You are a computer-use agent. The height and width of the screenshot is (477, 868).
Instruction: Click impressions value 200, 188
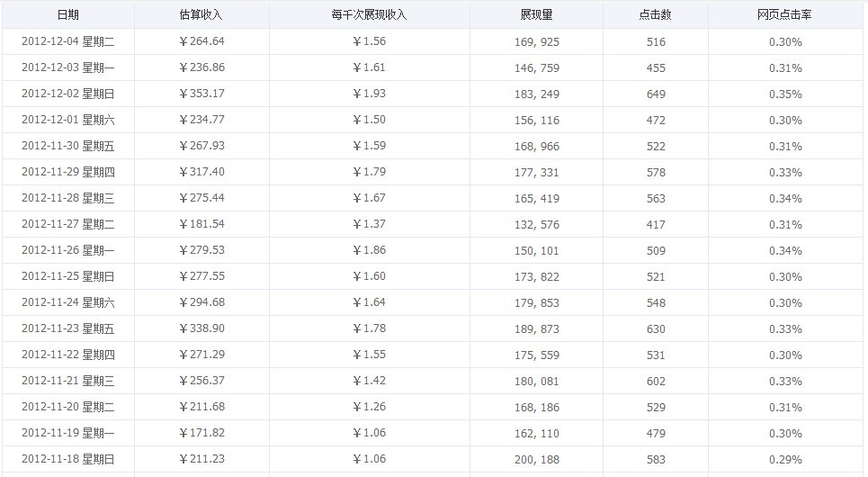click(x=536, y=459)
